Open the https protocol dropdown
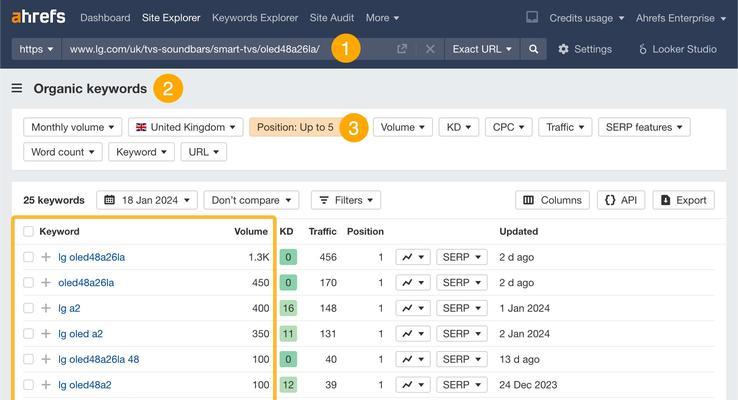 click(x=36, y=49)
